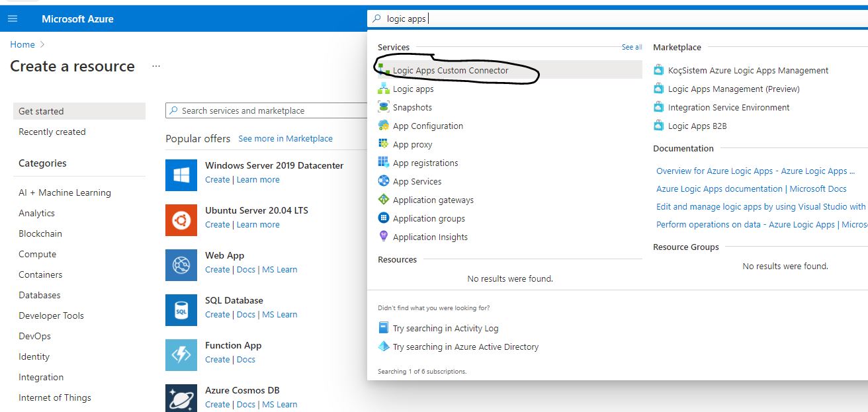Open the portal hamburger menu

12,18
